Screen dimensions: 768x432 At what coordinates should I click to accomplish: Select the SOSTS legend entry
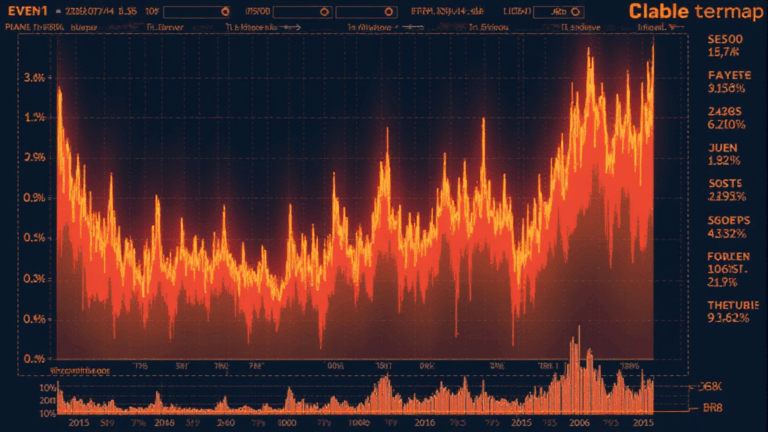[727, 190]
